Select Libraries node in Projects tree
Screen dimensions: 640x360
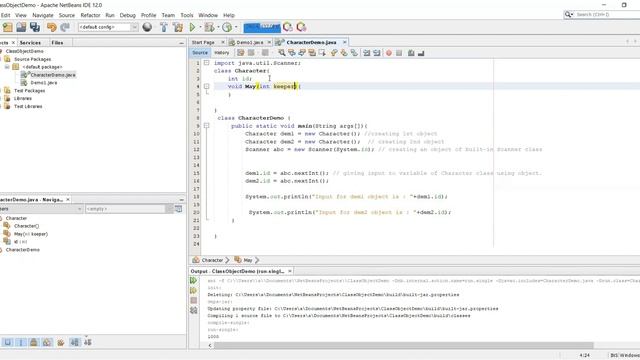tap(22, 98)
